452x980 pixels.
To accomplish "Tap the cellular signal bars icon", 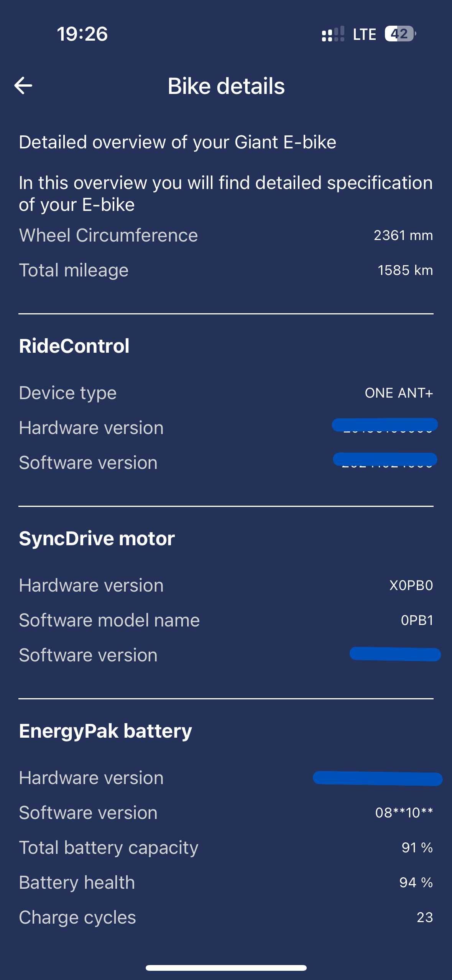I will coord(333,34).
